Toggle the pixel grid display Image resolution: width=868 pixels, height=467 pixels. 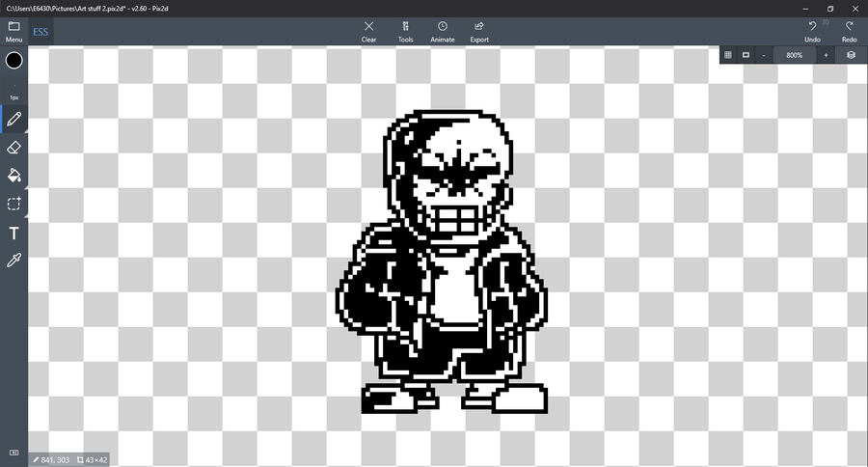tap(728, 55)
